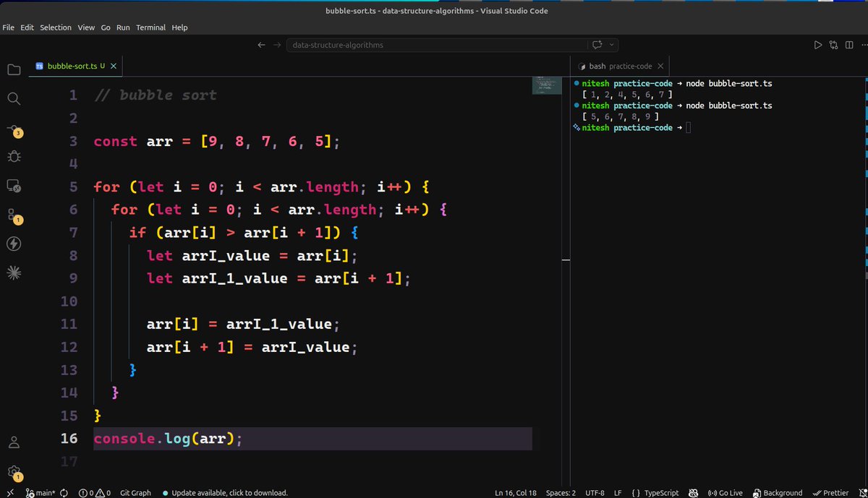This screenshot has width=868, height=498.
Task: Click the Open Changes compare icon
Action: pos(833,45)
